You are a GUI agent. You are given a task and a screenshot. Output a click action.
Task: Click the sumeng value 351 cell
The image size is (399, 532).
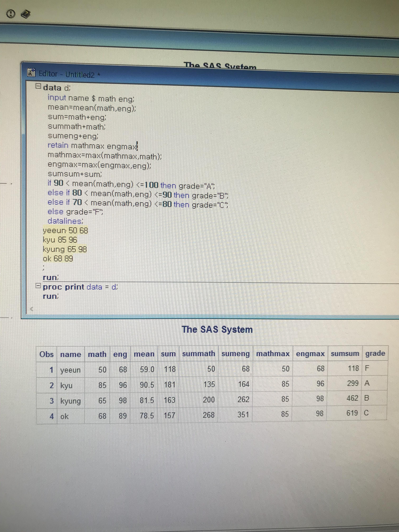243,415
